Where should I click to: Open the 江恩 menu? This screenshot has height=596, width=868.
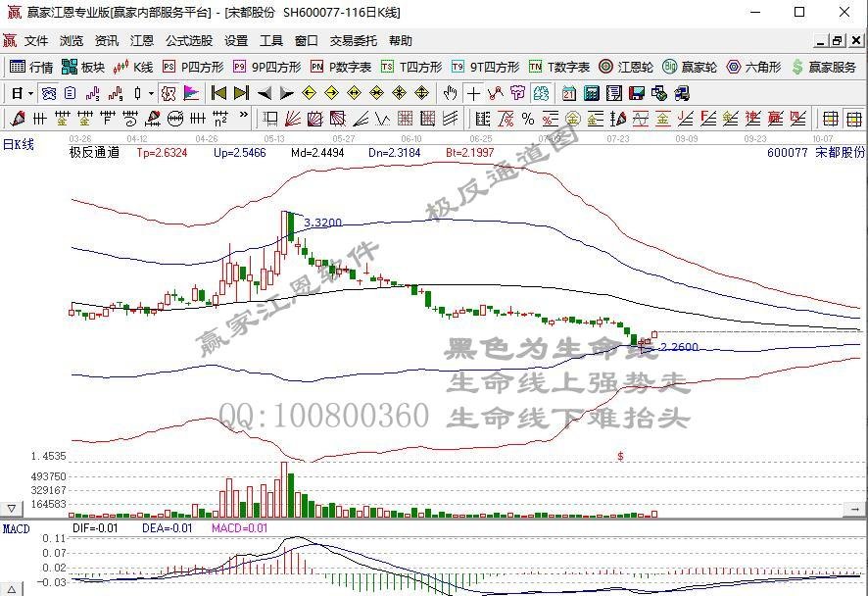(142, 40)
